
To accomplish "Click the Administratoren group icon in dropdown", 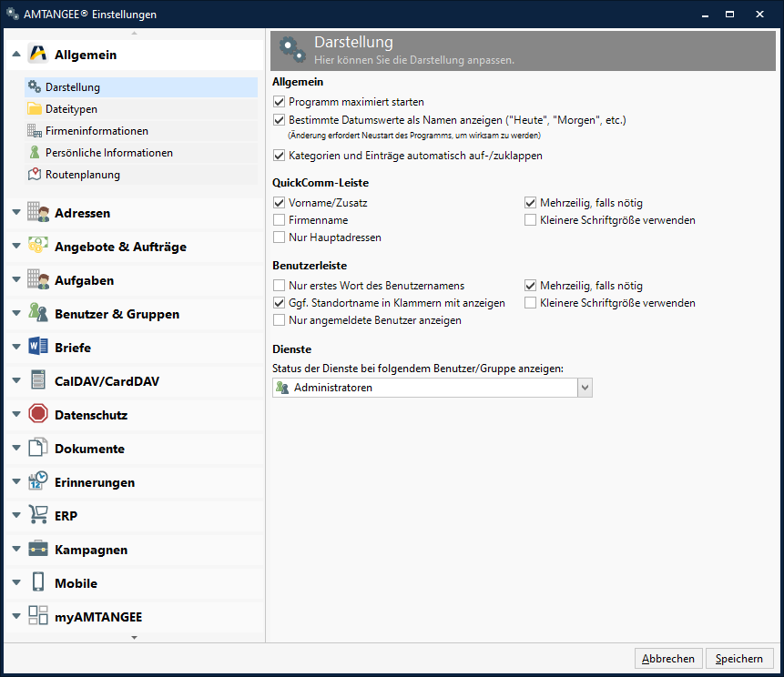I will tap(282, 388).
